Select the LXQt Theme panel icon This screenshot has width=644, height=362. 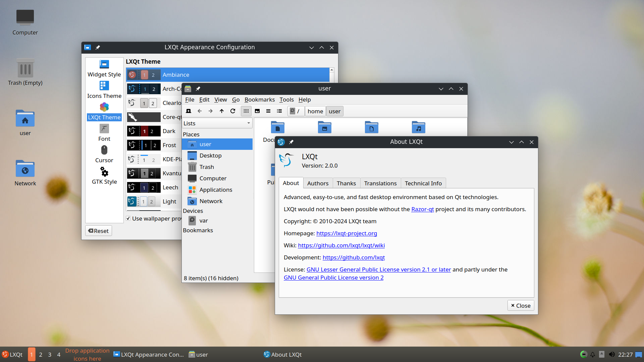(104, 107)
